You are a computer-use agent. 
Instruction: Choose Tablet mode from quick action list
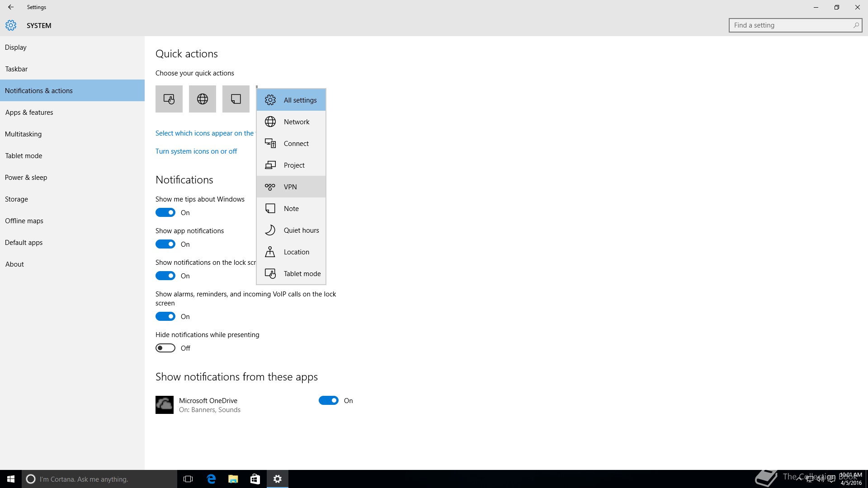(291, 273)
